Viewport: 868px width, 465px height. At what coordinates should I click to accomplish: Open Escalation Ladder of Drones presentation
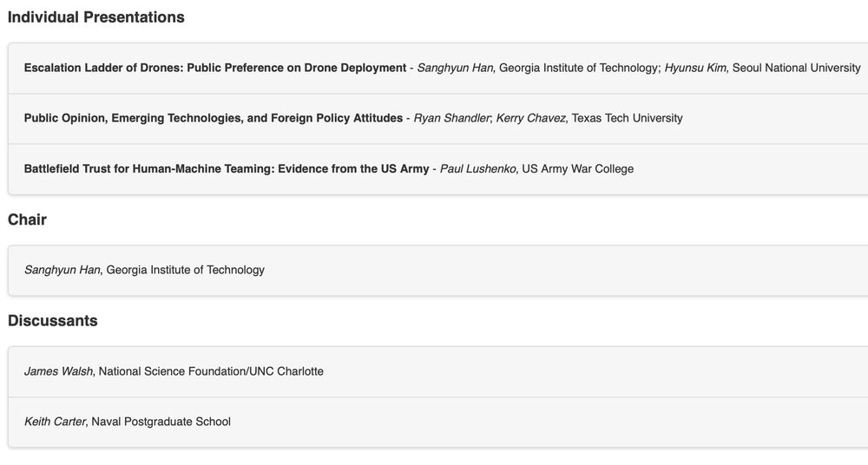pos(214,68)
